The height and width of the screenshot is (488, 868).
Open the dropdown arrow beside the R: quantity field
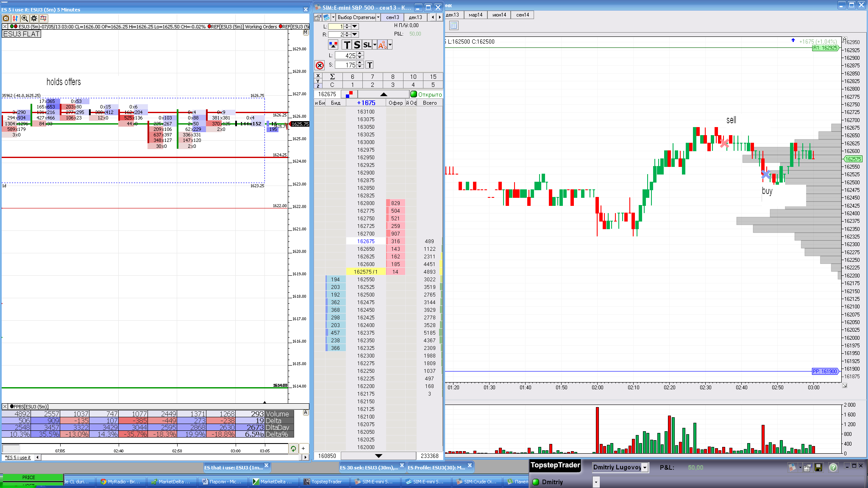click(x=355, y=34)
